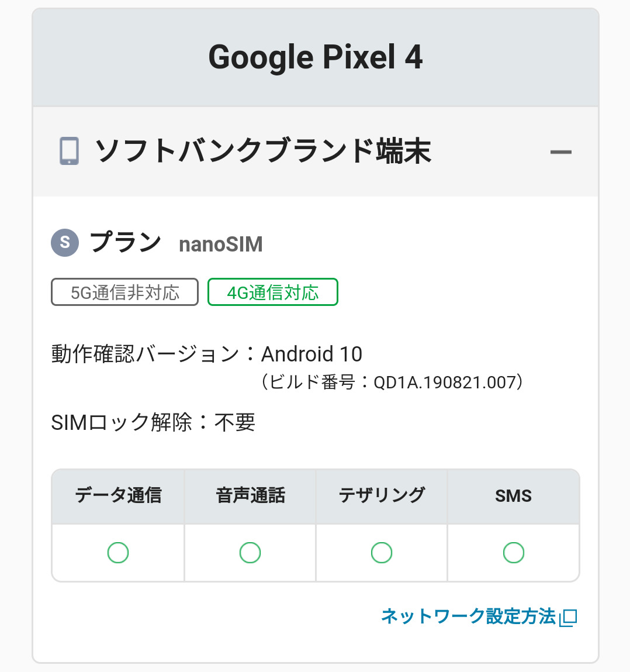Click the SIMロック解除 text line
Image resolution: width=630 pixels, height=672 pixels.
click(153, 422)
